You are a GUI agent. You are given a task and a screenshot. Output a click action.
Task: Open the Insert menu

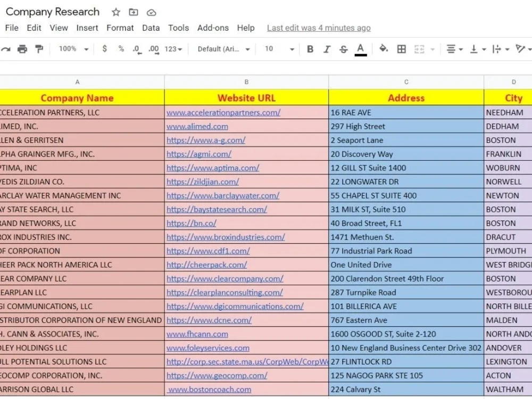tap(87, 28)
